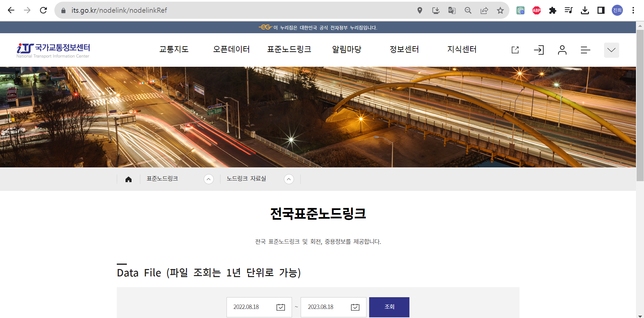Open location permission icon in address bar
This screenshot has width=644, height=318.
pos(419,10)
